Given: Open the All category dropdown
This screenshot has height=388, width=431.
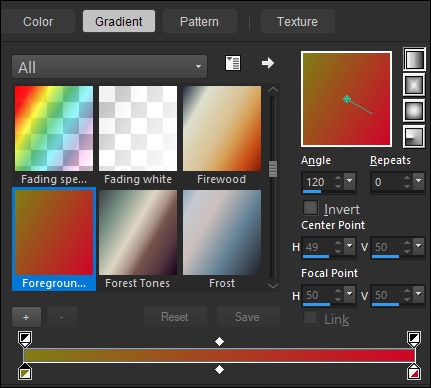Looking at the screenshot, I should [x=109, y=67].
